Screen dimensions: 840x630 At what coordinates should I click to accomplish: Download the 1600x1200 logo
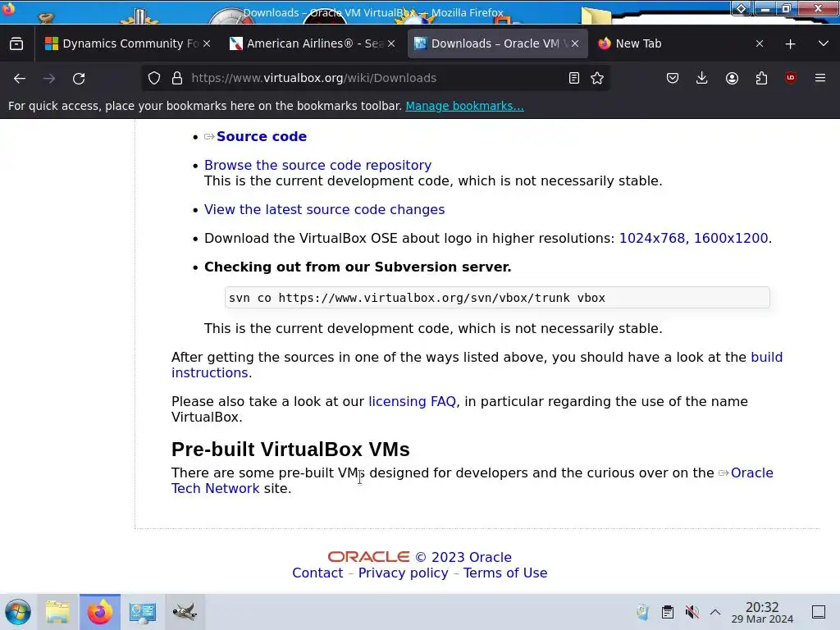(731, 239)
